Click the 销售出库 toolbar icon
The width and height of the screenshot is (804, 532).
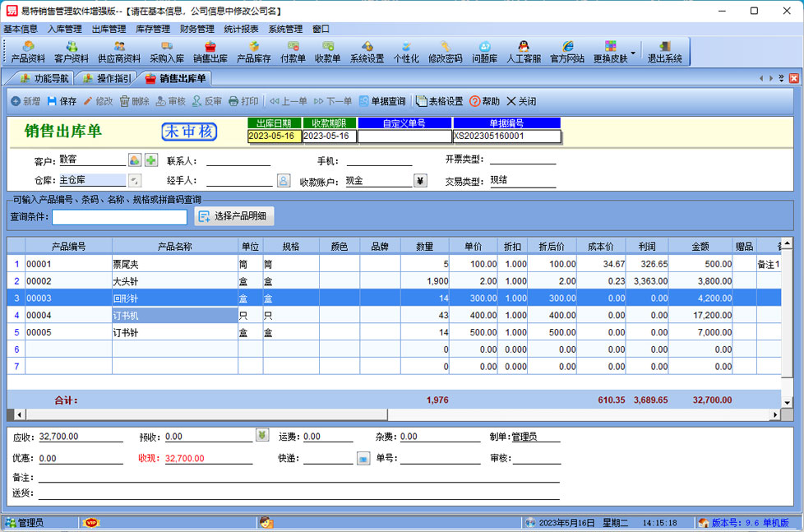[x=210, y=52]
